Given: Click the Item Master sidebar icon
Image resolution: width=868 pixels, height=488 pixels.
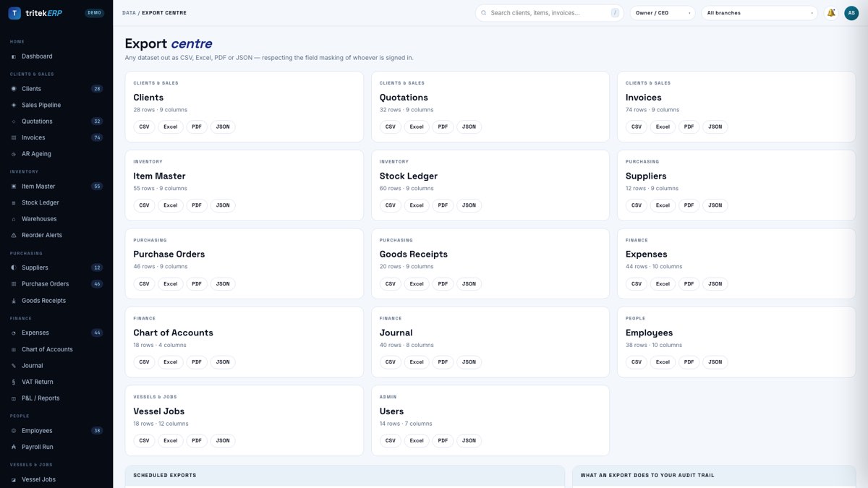Looking at the screenshot, I should (x=14, y=187).
